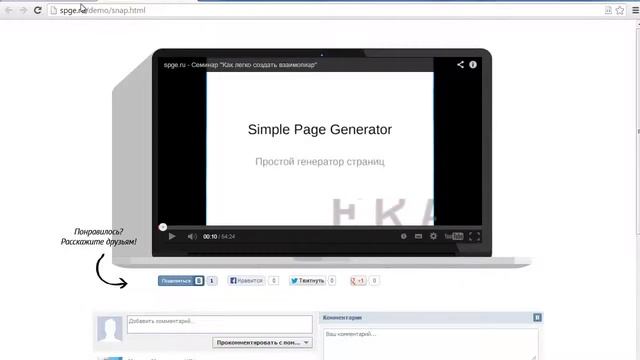The height and width of the screenshot is (360, 640).
Task: Click the VK comment text area
Action: (431, 344)
